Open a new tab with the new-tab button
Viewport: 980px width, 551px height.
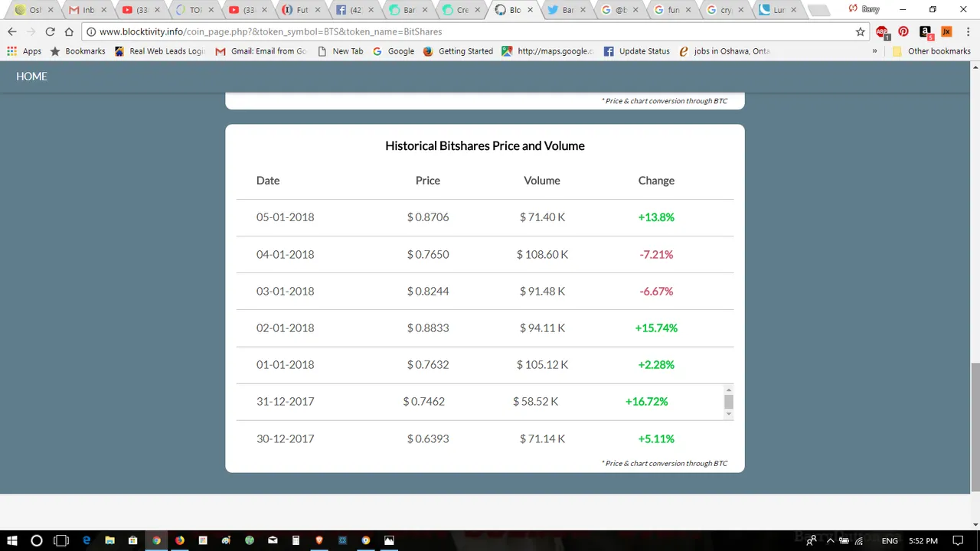point(818,10)
